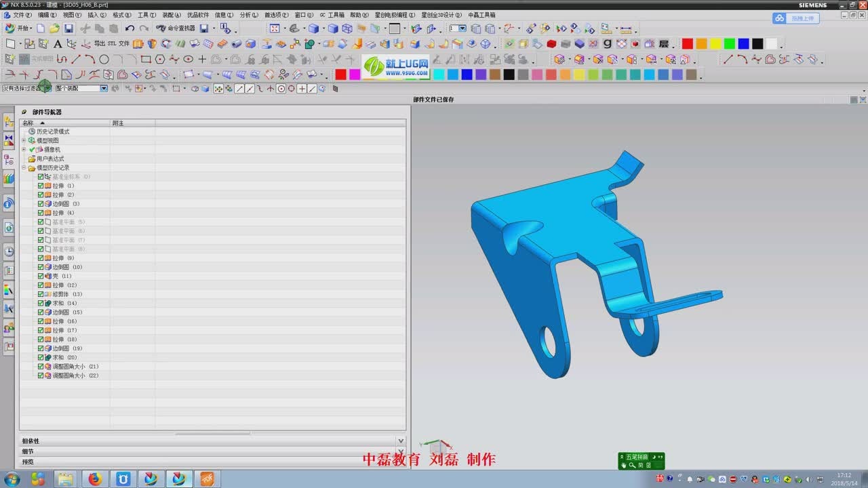Open the 装配 menu
Image resolution: width=868 pixels, height=488 pixels.
pos(172,15)
